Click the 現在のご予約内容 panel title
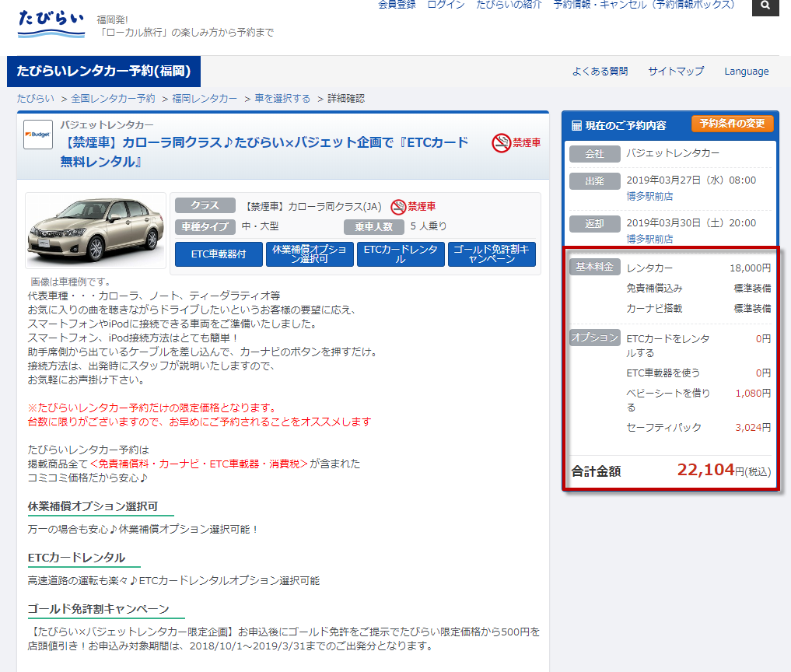 625,126
